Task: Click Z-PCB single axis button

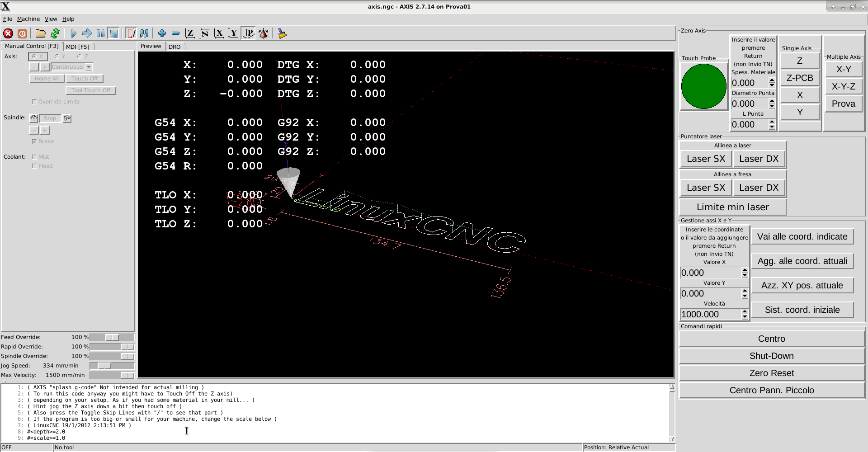Action: point(800,78)
